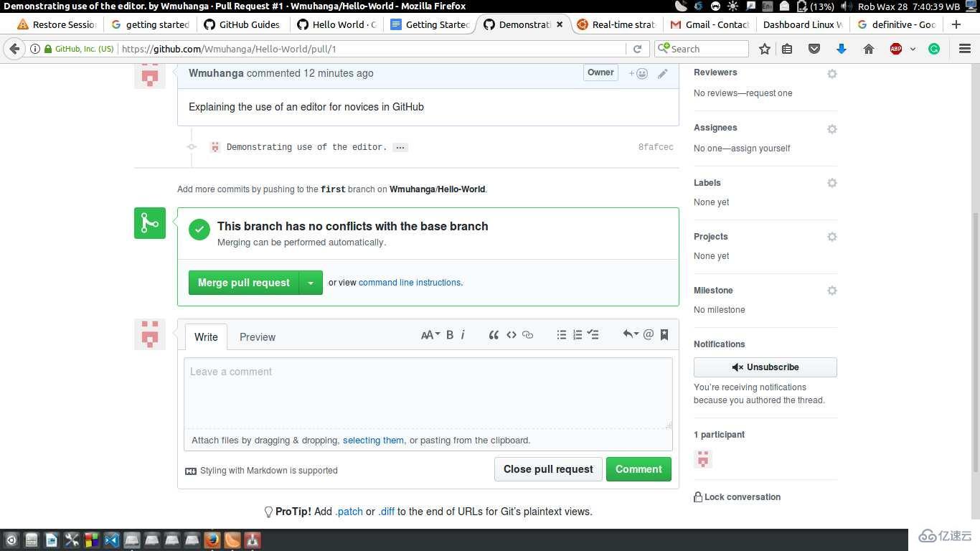Open the header text size dropdown
This screenshot has height=551, width=980.
coord(430,334)
